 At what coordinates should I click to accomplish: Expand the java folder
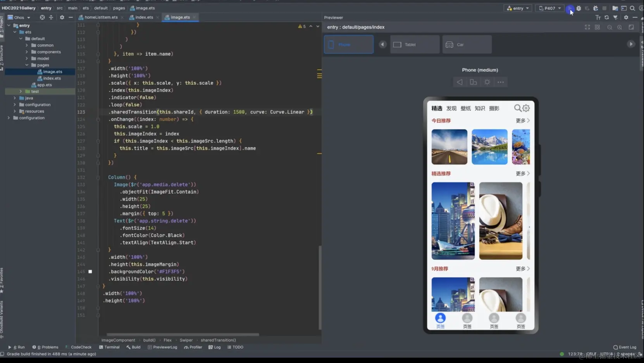[15, 98]
